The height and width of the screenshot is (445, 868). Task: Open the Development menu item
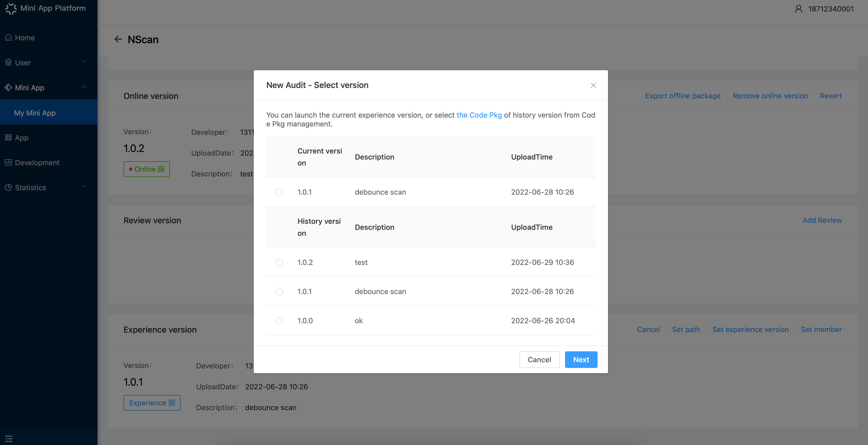(48, 162)
